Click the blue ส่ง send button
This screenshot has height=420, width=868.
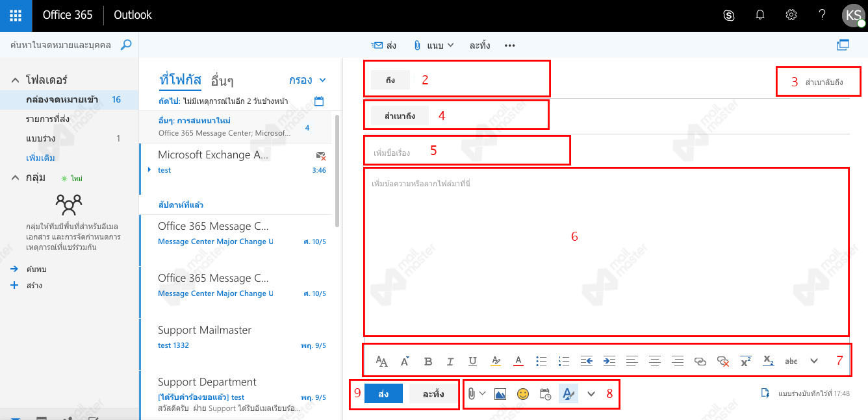(x=383, y=394)
